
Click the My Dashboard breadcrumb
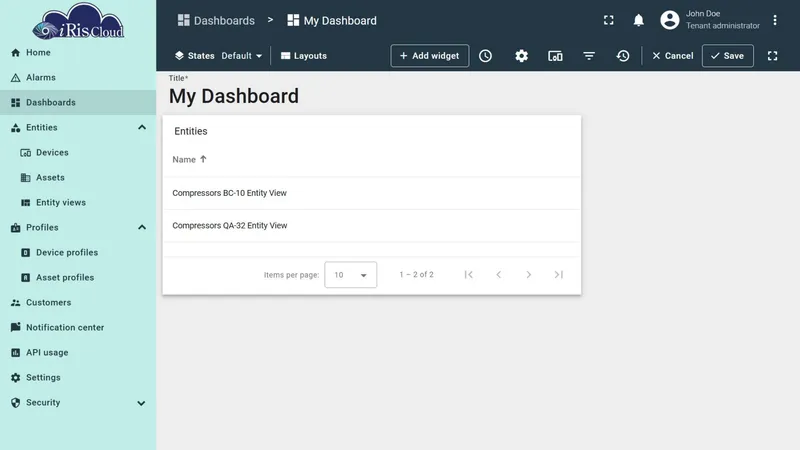pos(332,20)
